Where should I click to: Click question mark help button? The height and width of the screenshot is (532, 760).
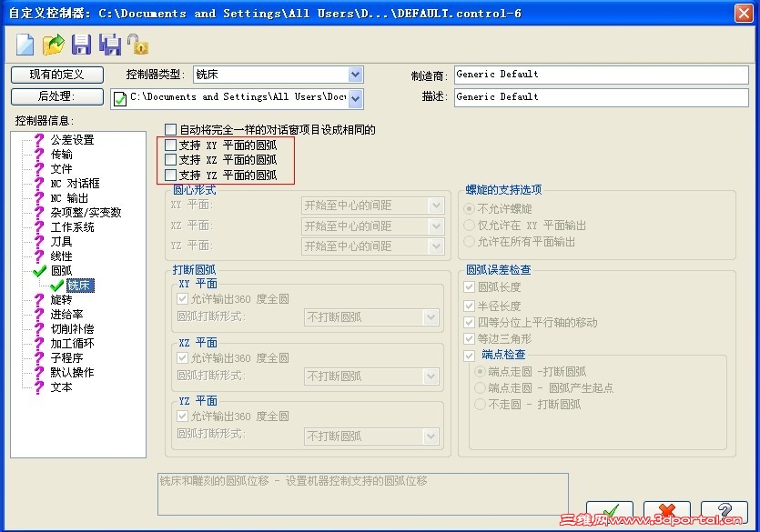point(725,513)
